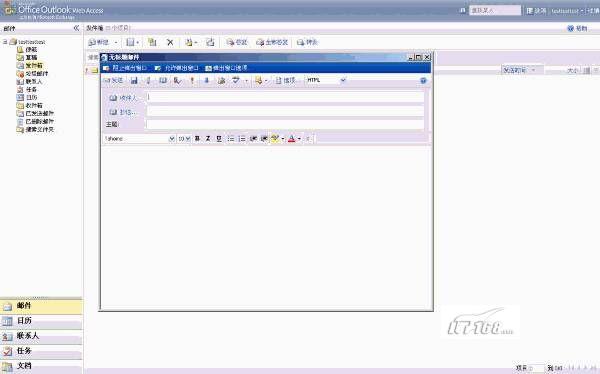Open message Options (选项) in compose toolbar
This screenshot has height=374, width=600.
(x=286, y=80)
